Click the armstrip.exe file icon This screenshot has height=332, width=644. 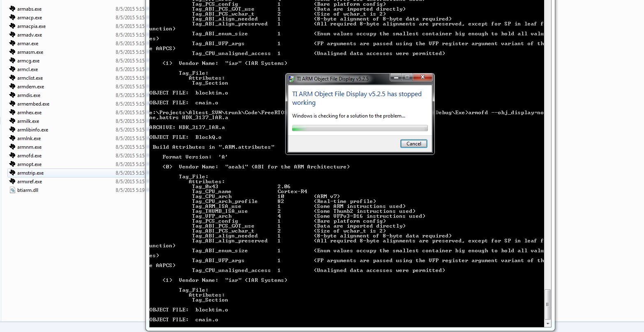(13, 173)
